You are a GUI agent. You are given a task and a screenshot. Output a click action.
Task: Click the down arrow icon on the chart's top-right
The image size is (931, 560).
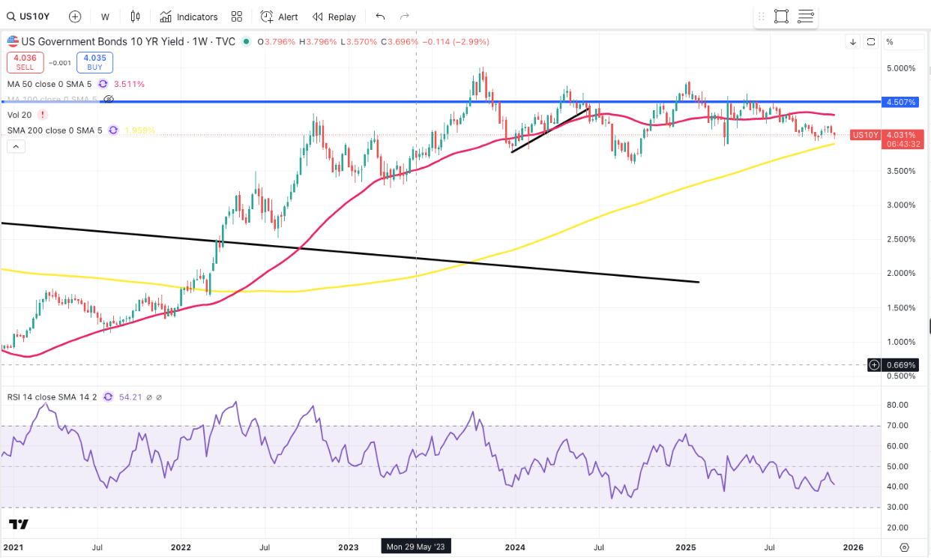853,42
